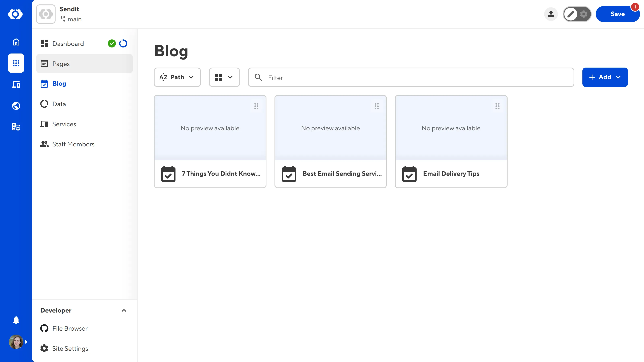Collapse the Developer section
The width and height of the screenshot is (644, 362).
[124, 310]
